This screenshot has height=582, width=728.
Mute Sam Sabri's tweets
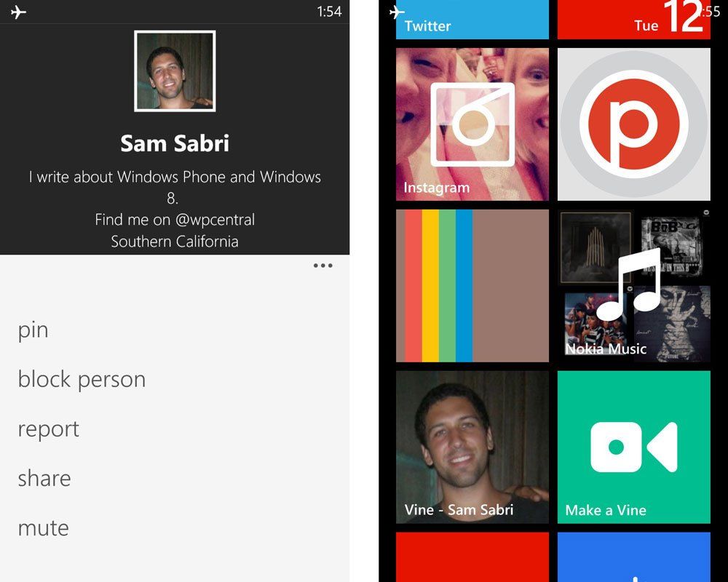coord(42,527)
